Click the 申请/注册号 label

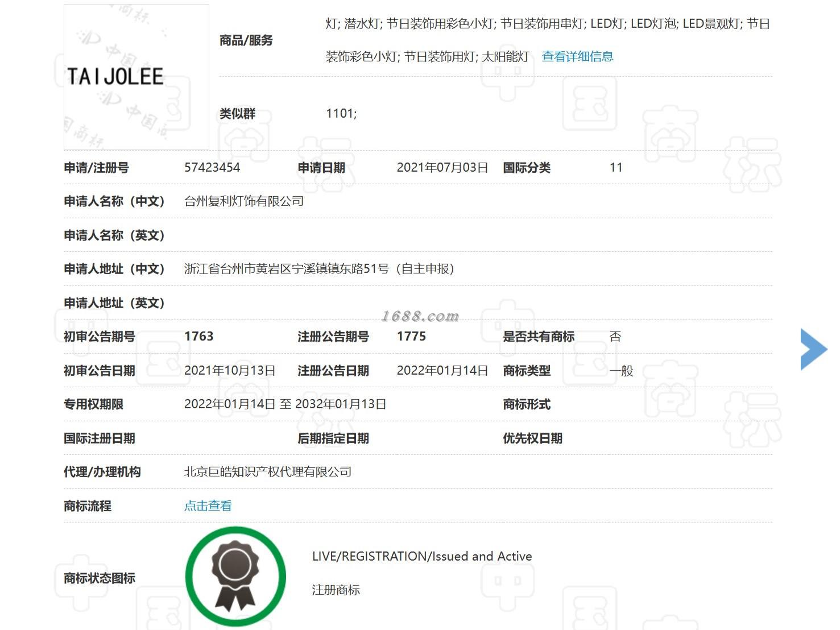(97, 167)
